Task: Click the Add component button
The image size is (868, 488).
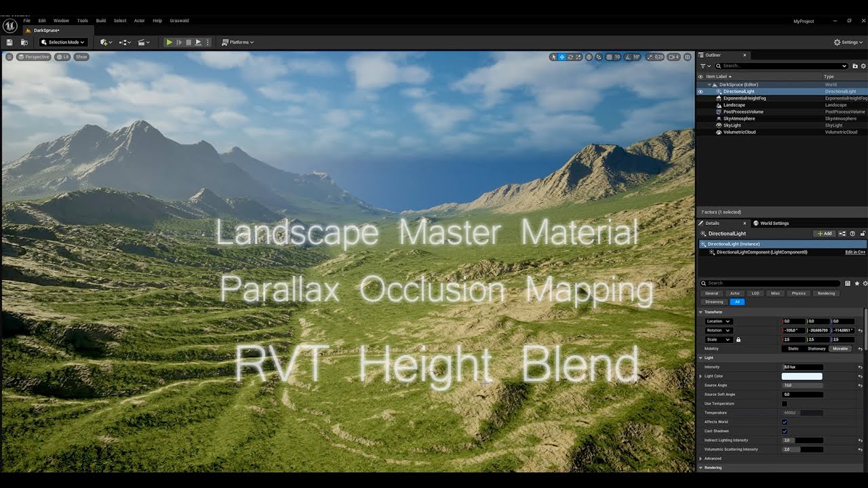Action: pos(825,233)
